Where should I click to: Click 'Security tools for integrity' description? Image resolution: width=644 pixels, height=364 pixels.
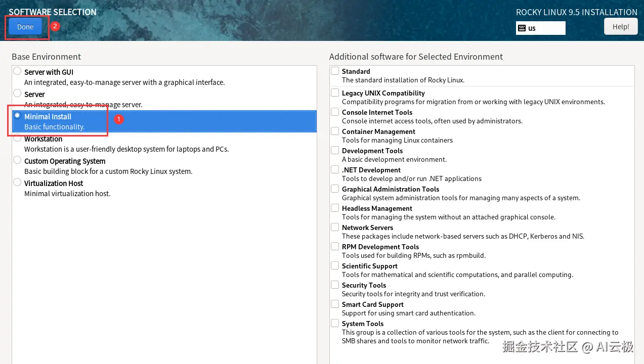point(413,294)
